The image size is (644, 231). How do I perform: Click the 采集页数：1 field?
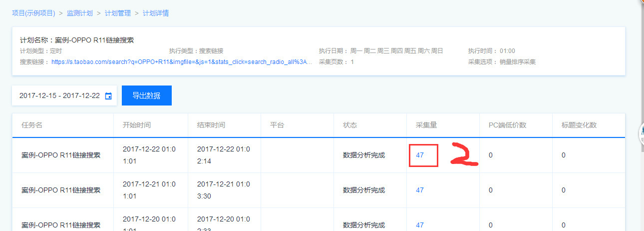[x=336, y=62]
